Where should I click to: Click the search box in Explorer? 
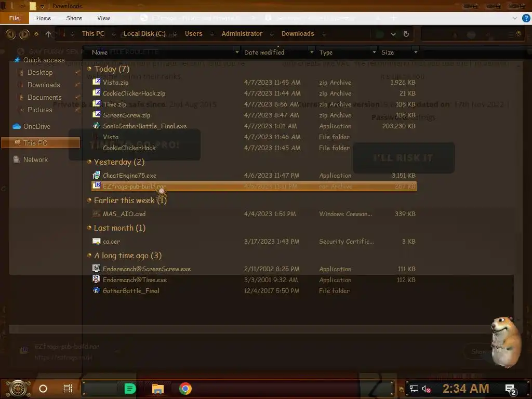click(472, 34)
